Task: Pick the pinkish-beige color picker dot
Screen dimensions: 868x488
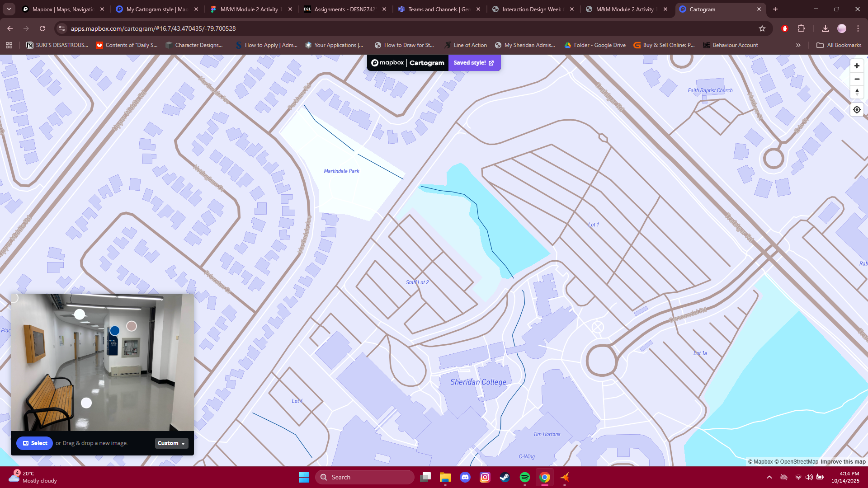Action: click(x=132, y=326)
